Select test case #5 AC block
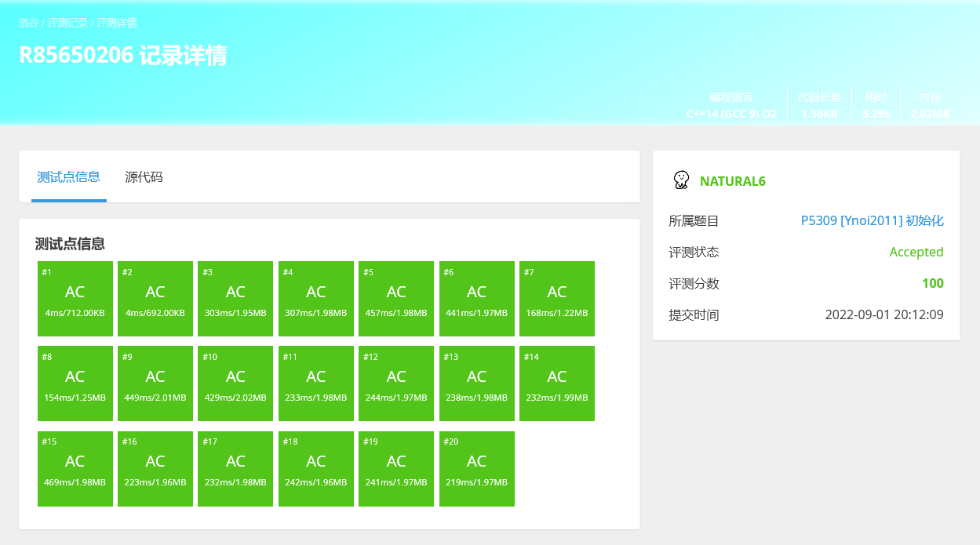 396,299
